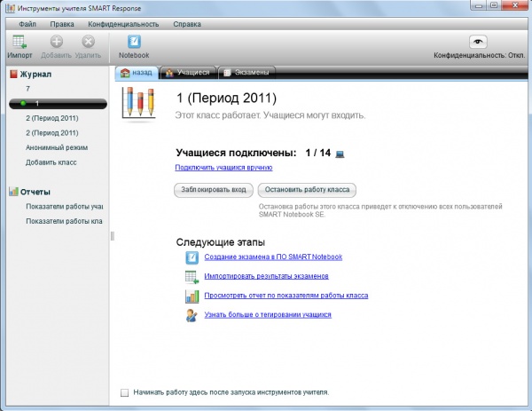Click the Следующие этапы heading
This screenshot has height=411, width=532.
point(221,242)
